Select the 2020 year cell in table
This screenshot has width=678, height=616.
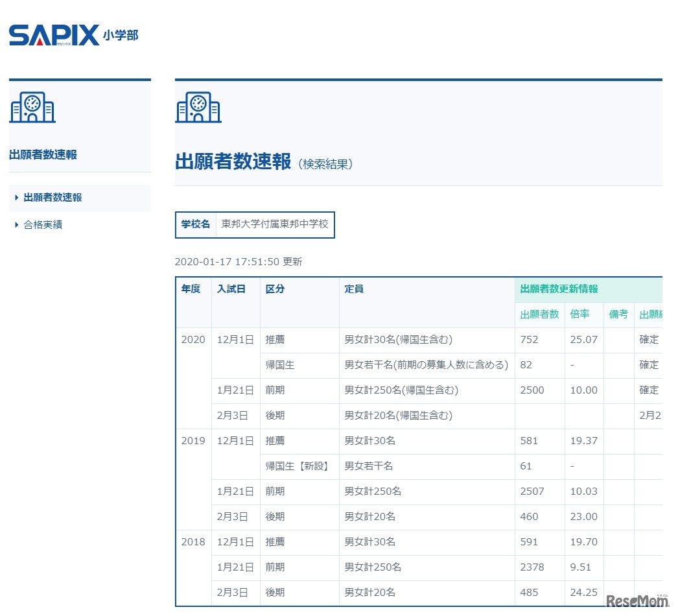tap(192, 339)
